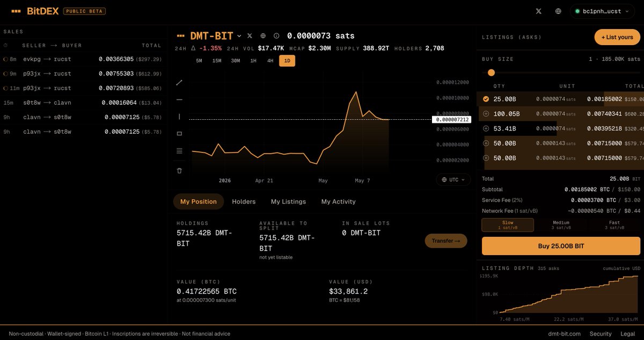
Task: Click the trash icon to delete drawings
Action: click(179, 170)
